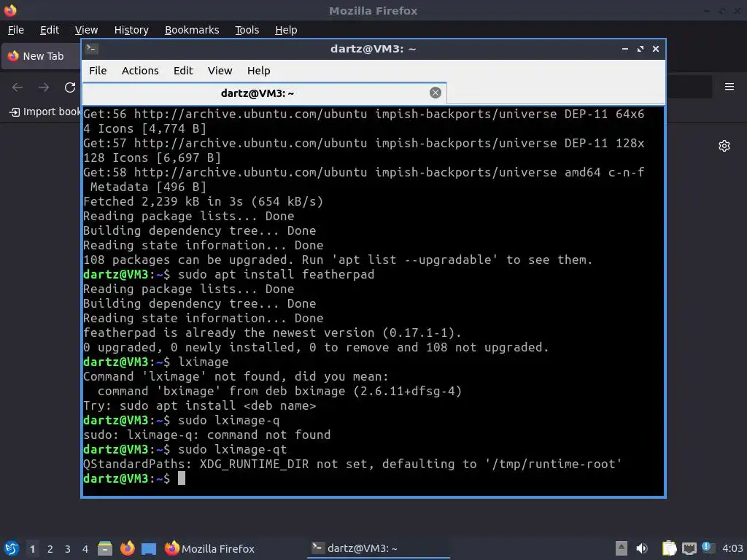Select the dartz@VM3: ~ terminal tab
This screenshot has width=747, height=560.
(x=264, y=93)
